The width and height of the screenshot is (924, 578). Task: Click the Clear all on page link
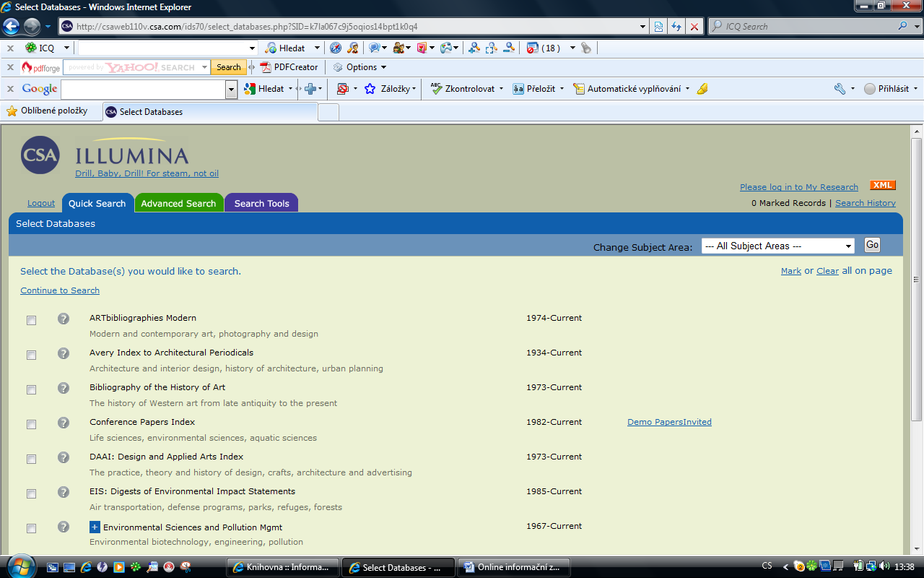[x=827, y=271]
